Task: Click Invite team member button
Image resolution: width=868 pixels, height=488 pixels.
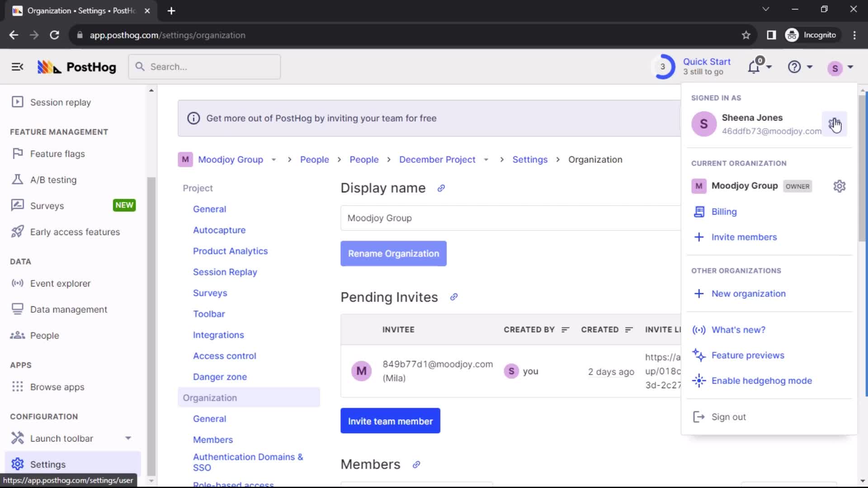Action: click(x=390, y=421)
